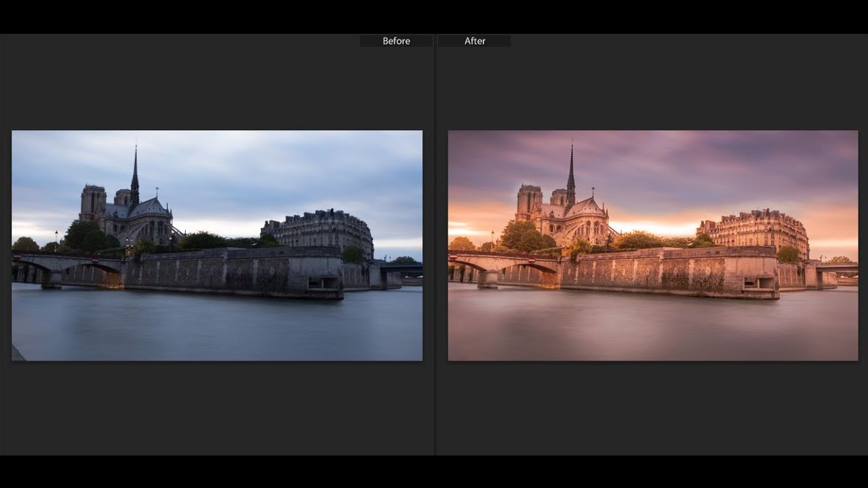The width and height of the screenshot is (868, 488).
Task: Select the Before unedited Notre-Dame photo
Action: (217, 245)
